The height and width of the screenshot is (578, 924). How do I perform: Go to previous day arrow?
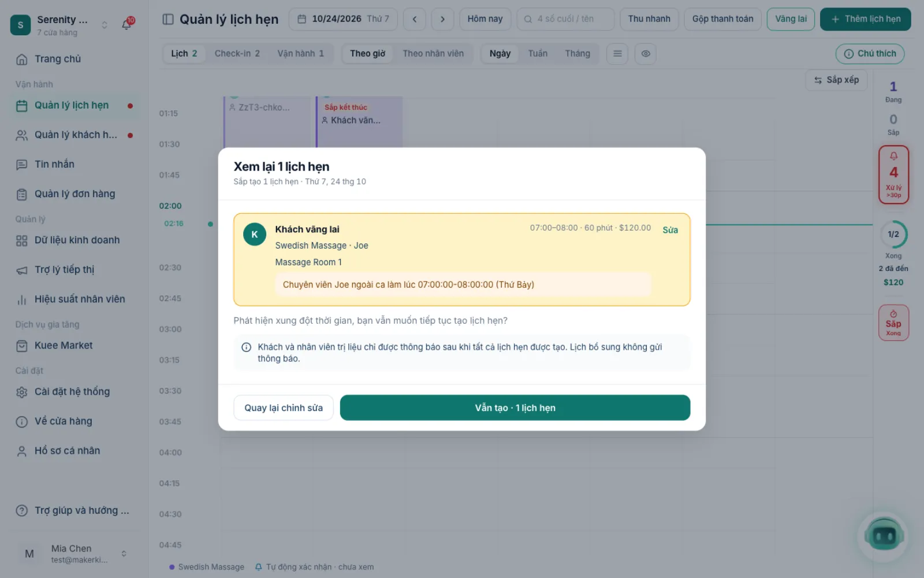point(415,19)
